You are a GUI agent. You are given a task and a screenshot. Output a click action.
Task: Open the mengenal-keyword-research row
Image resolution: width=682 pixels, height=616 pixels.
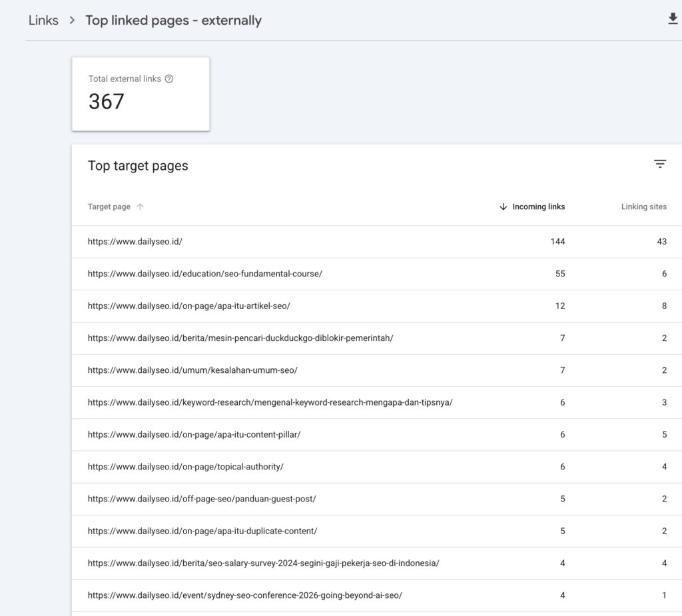click(x=377, y=402)
